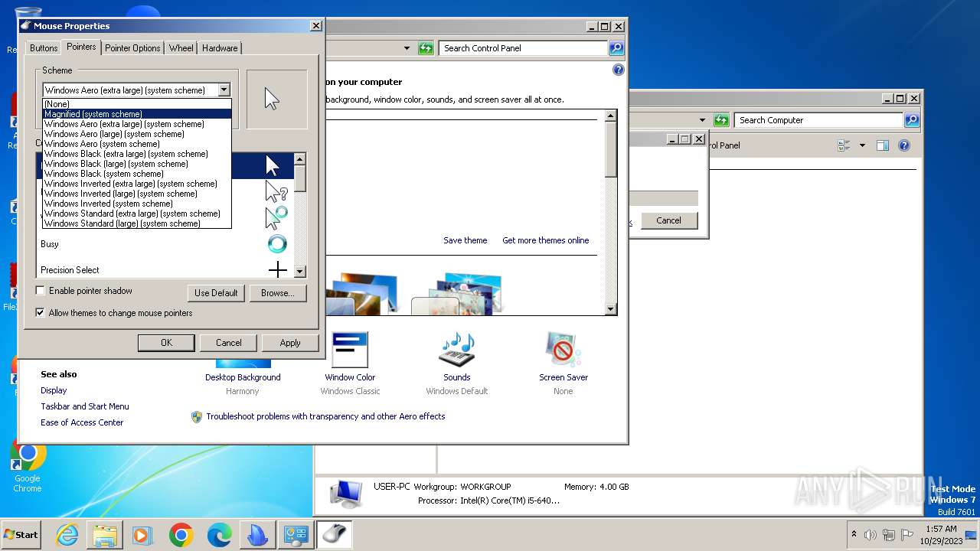
Task: Click the Use Default button
Action: (216, 293)
